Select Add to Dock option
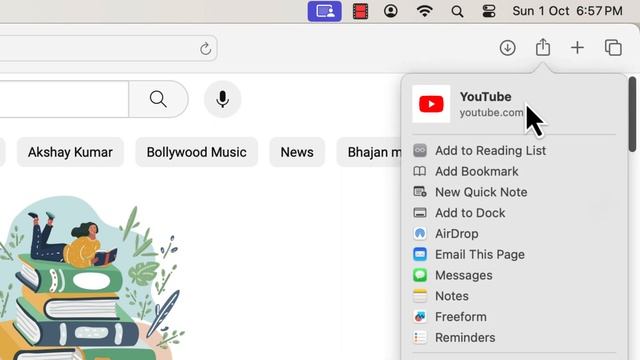Viewport: 640px width, 360px height. tap(514, 213)
